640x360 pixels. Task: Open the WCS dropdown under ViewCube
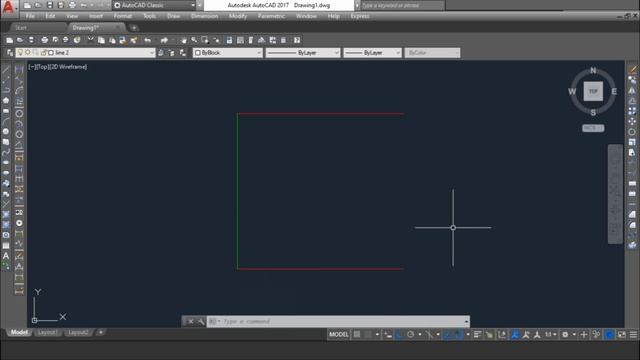click(x=593, y=128)
